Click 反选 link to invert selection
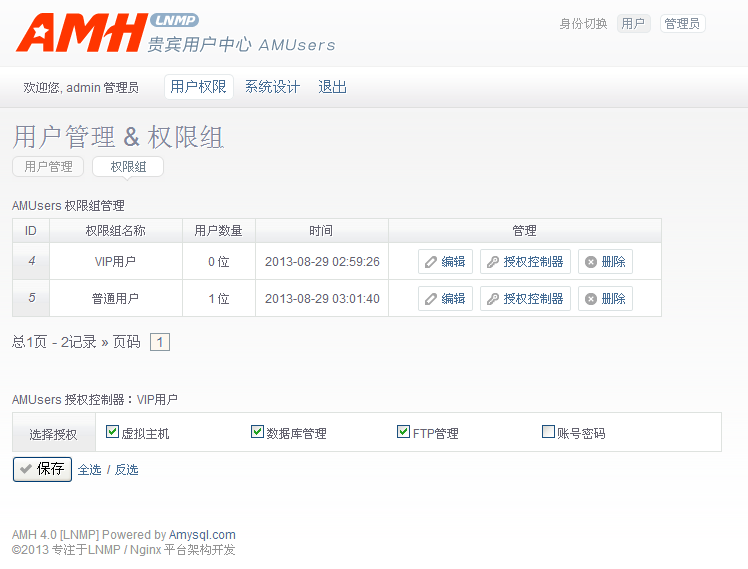 (126, 470)
